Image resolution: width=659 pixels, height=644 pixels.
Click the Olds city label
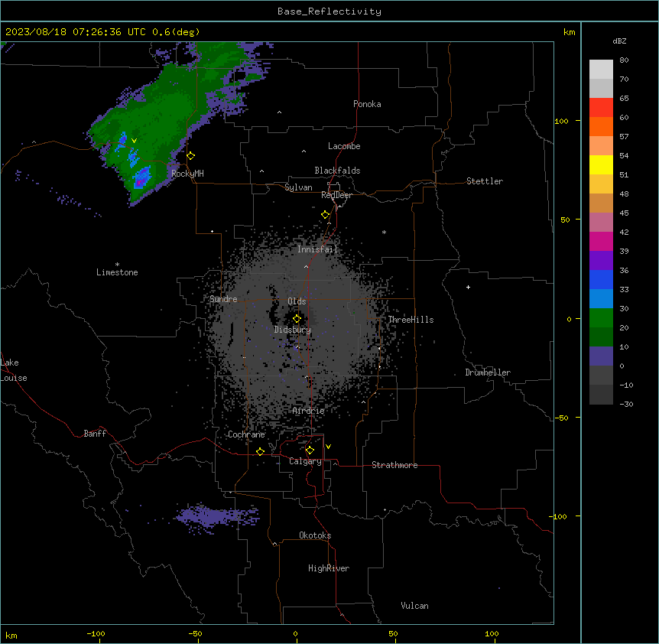[297, 301]
